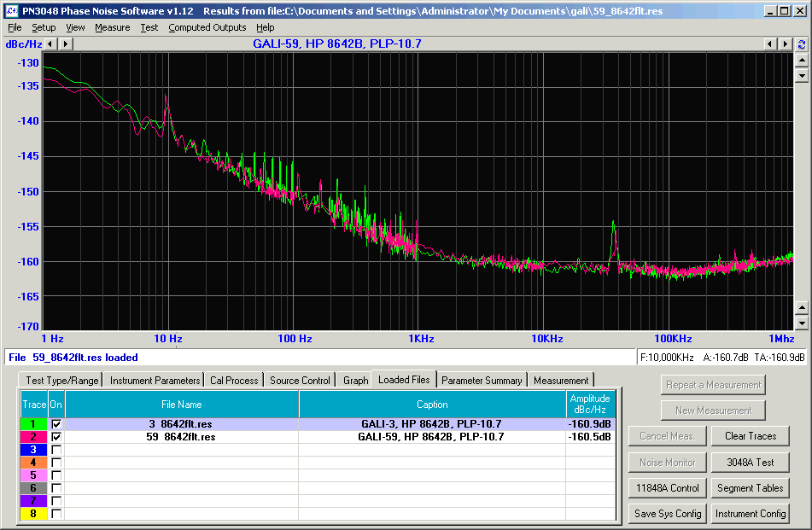Click the down arrow at the graph's lower right edge

(802, 323)
